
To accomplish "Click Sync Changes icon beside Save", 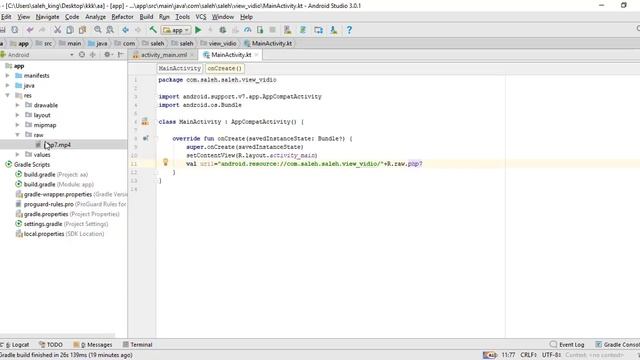I will click(x=15, y=30).
